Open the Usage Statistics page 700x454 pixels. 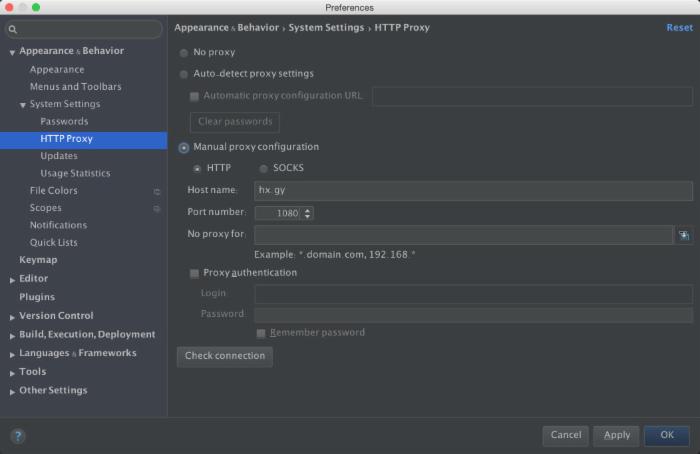[75, 173]
